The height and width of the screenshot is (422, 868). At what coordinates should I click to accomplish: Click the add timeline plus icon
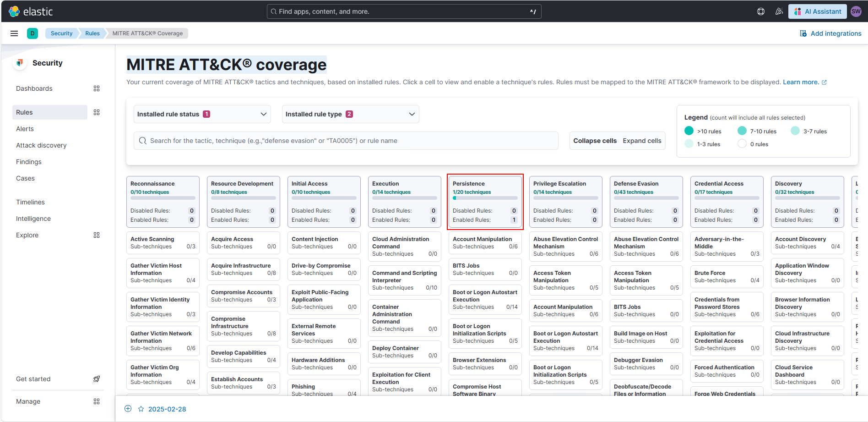[128, 409]
